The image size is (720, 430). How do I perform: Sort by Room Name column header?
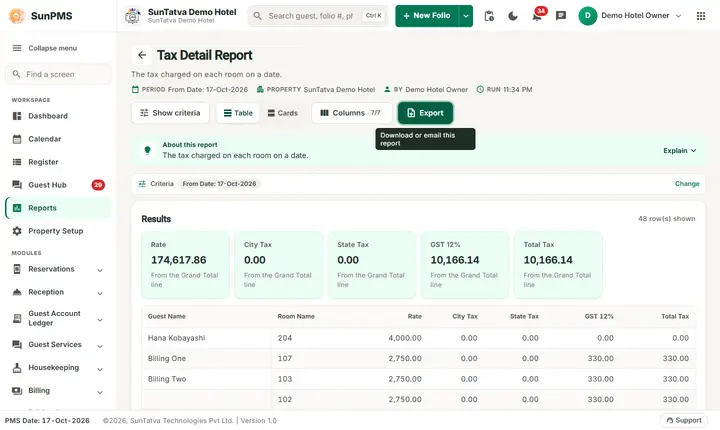click(296, 317)
